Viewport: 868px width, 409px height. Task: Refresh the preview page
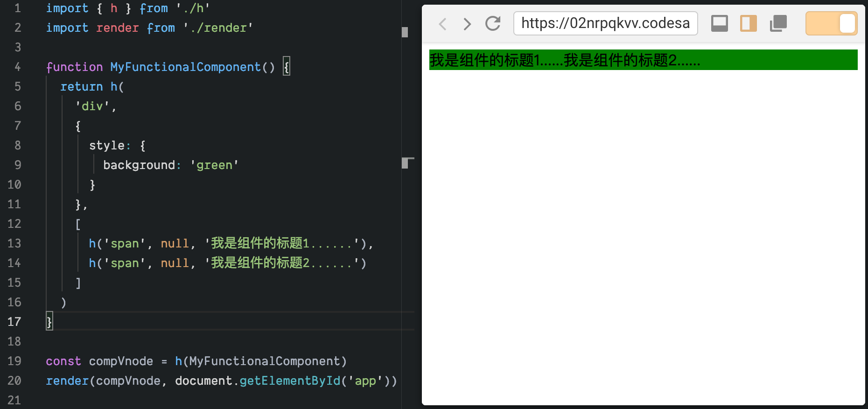pos(493,23)
